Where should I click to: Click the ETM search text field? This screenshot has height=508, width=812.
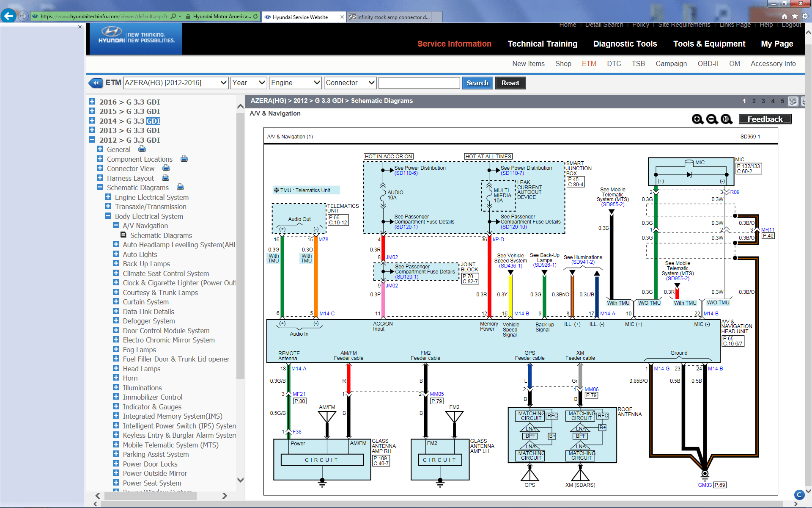pos(419,83)
